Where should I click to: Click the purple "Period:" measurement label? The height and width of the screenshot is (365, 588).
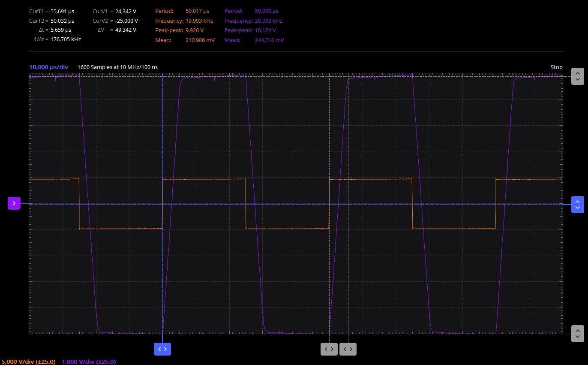234,11
